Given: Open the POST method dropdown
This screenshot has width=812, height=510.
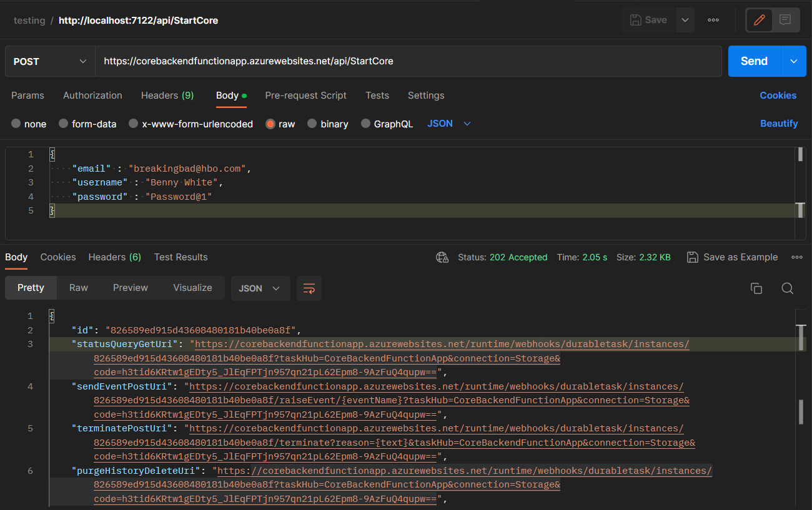Looking at the screenshot, I should tap(49, 61).
